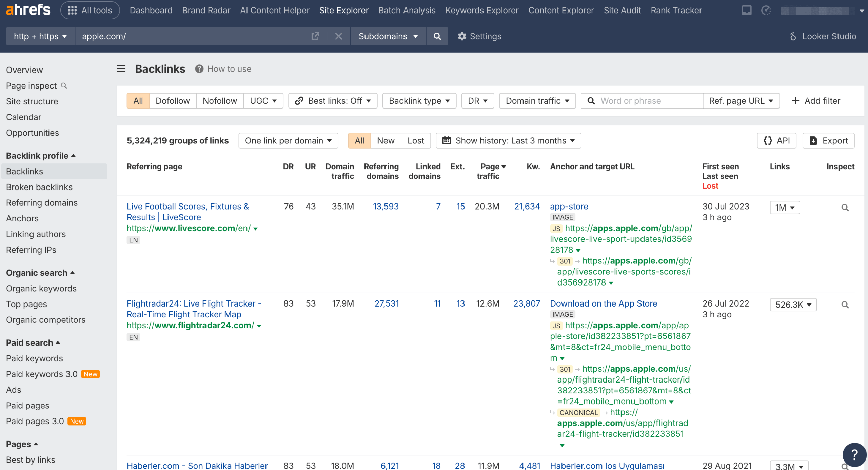The height and width of the screenshot is (470, 868).
Task: Collapse the Backlink profile section
Action: click(x=41, y=156)
